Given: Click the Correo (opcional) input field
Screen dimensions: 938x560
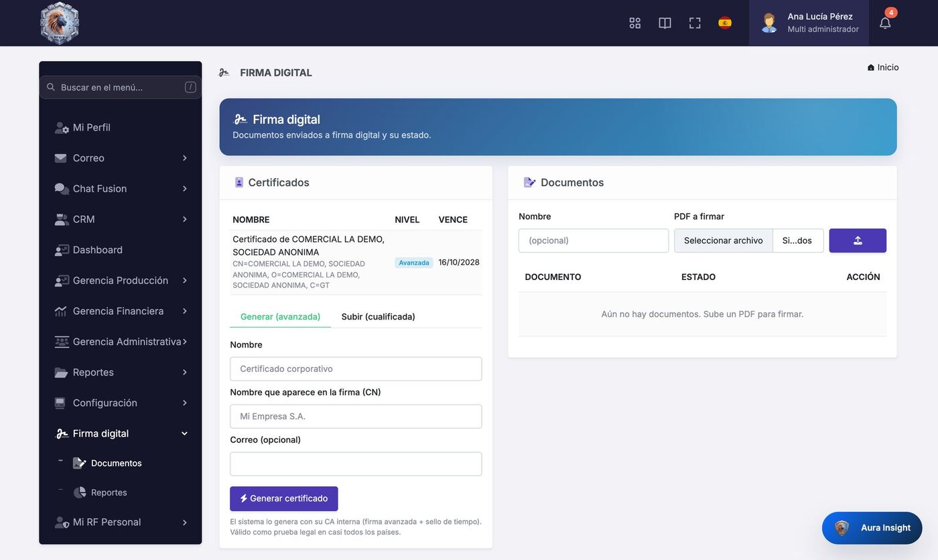Looking at the screenshot, I should click(356, 464).
